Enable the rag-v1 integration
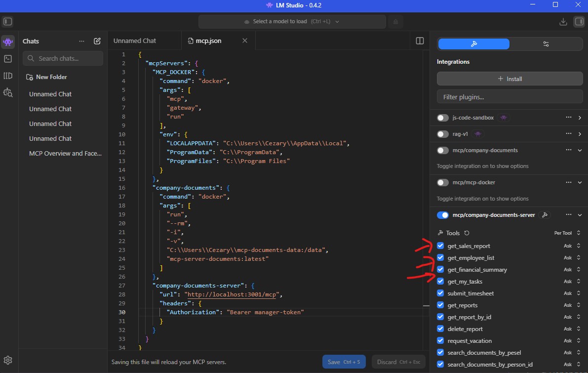This screenshot has height=373, width=588. point(443,134)
